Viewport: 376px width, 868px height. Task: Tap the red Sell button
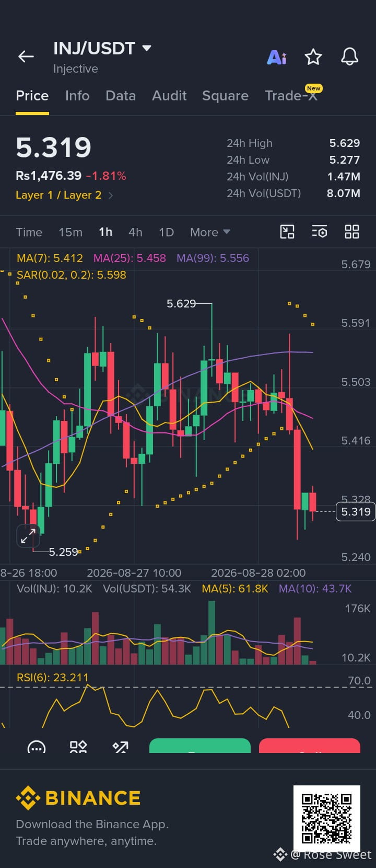310,746
